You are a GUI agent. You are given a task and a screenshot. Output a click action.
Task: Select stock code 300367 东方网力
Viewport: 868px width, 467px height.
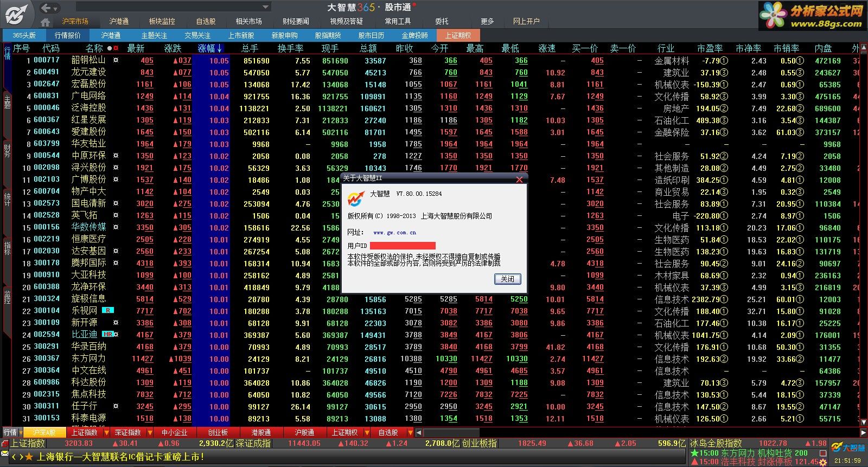coord(47,359)
